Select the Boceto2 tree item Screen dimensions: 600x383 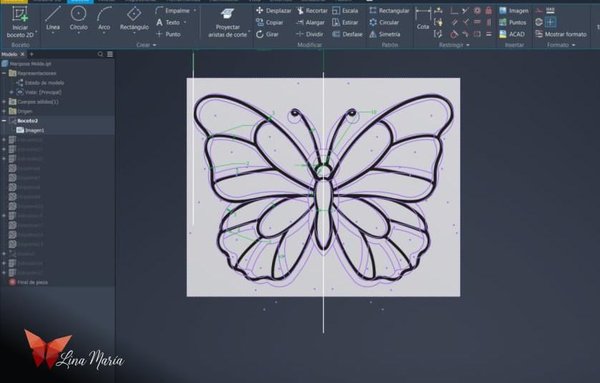click(x=28, y=121)
